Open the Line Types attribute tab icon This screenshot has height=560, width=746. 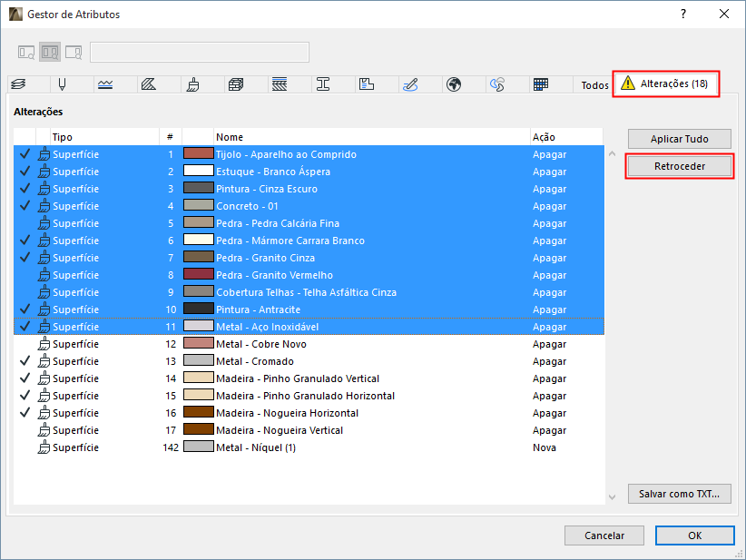click(105, 84)
